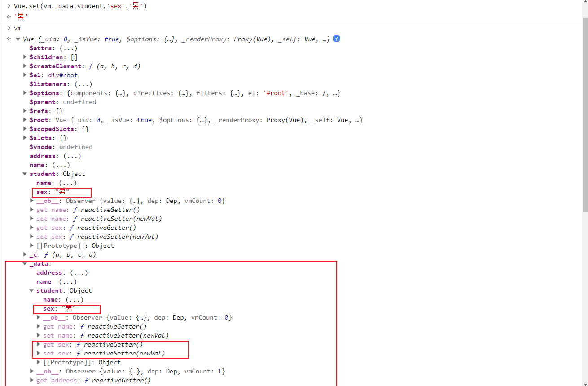
Task: Expand the $el property
Action: 25,75
